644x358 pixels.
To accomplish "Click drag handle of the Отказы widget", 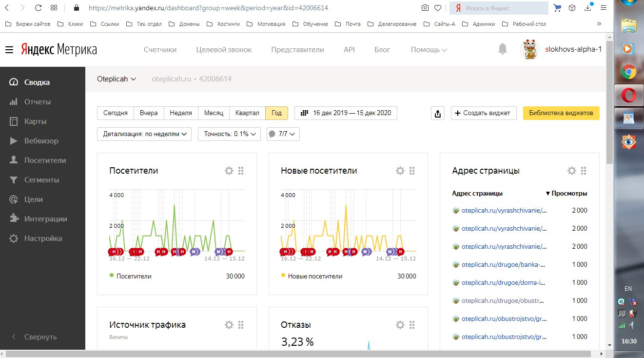I will click(412, 325).
